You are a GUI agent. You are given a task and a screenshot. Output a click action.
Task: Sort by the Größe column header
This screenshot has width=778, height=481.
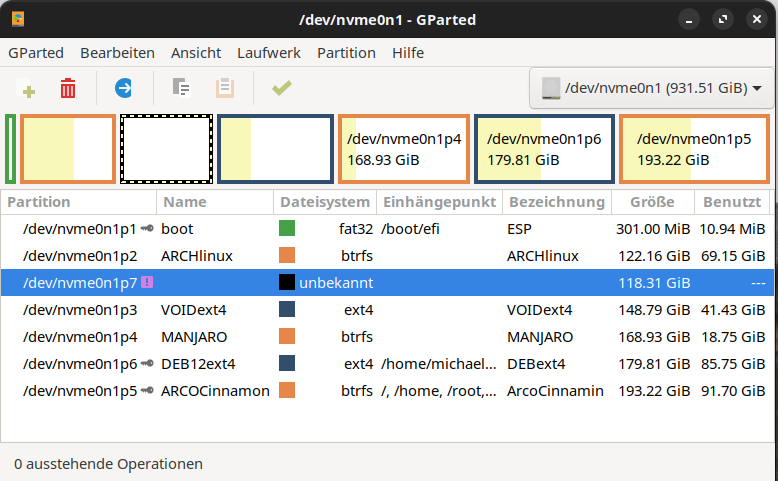click(652, 202)
